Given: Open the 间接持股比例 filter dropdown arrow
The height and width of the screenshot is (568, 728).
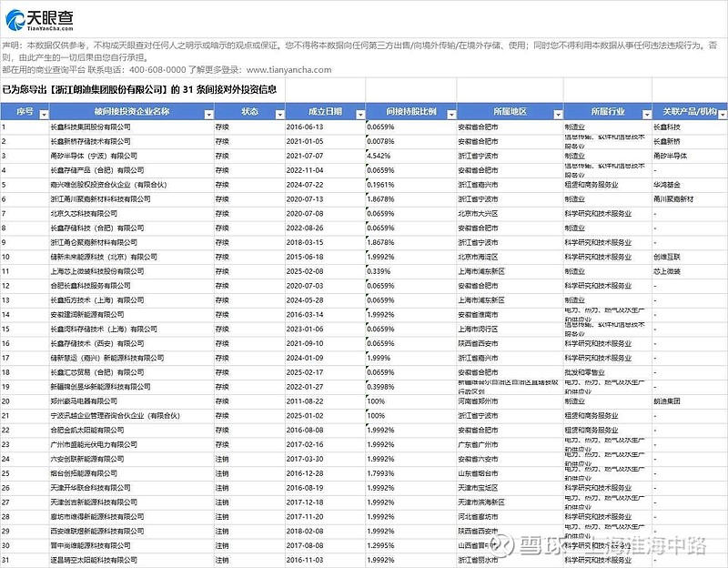Looking at the screenshot, I should [451, 115].
